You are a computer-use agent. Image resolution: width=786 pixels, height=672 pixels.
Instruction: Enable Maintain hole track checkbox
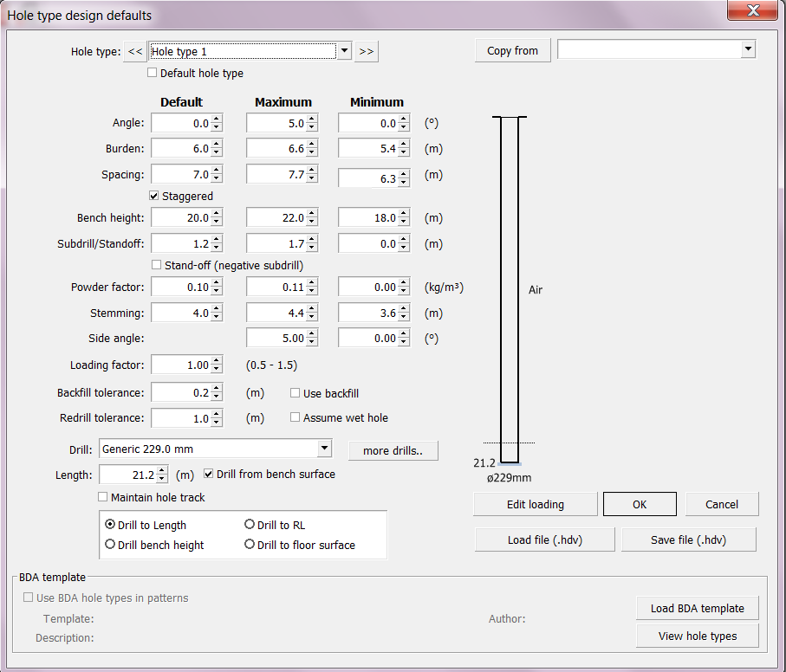(x=103, y=497)
